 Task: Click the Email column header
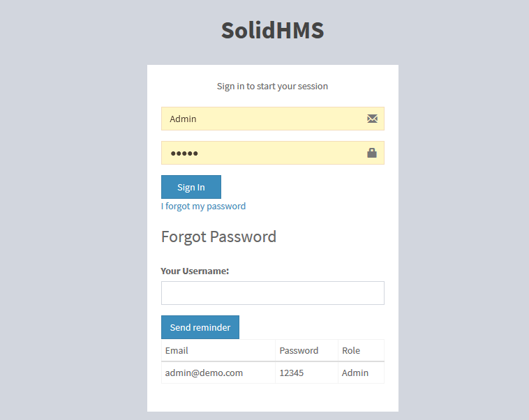177,350
